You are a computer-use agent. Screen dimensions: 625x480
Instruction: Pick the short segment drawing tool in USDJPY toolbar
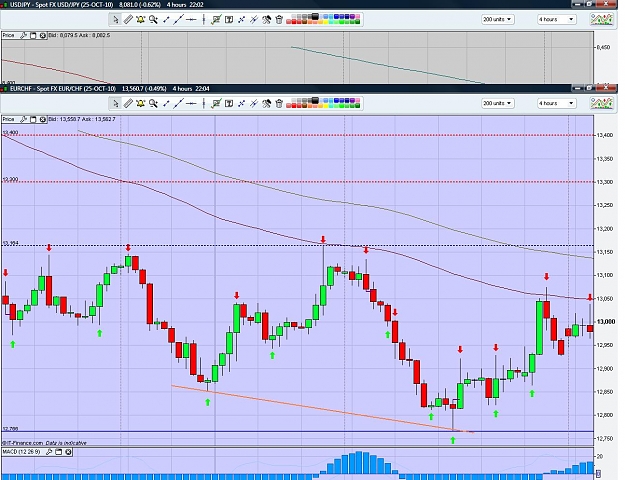[166, 20]
